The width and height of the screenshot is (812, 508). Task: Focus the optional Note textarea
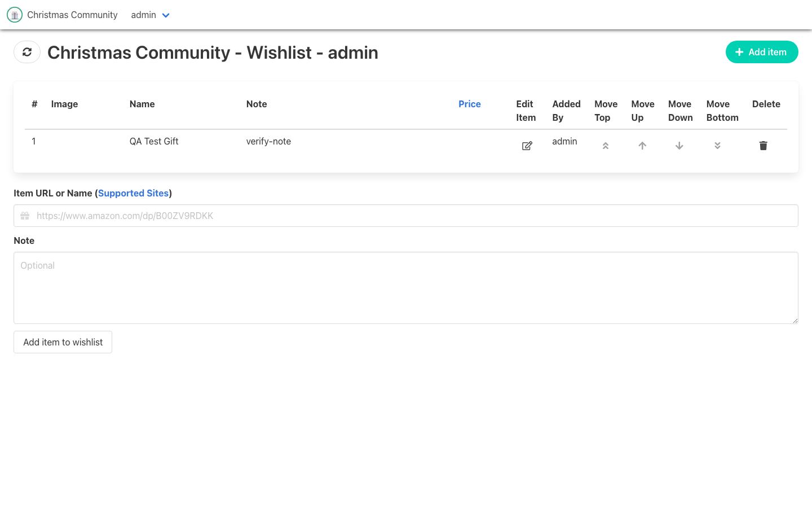point(406,288)
